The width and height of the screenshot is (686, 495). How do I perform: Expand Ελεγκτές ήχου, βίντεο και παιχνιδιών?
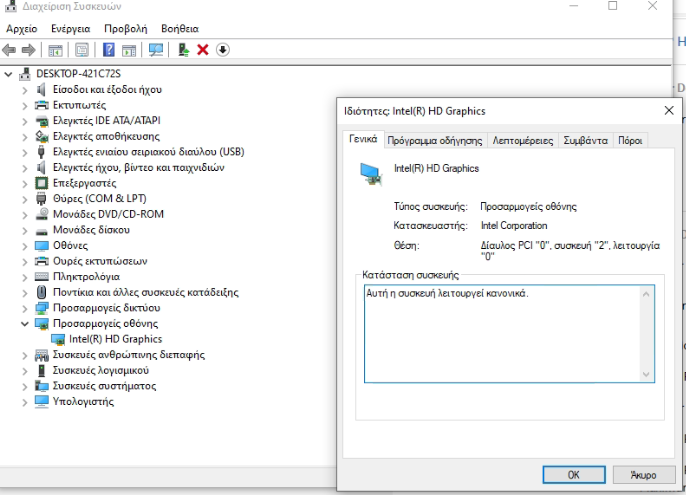[25, 168]
